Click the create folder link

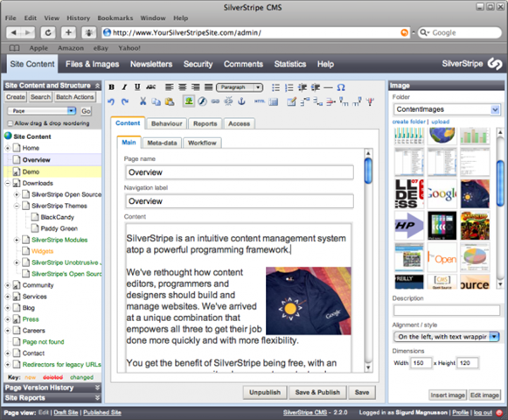coord(408,122)
